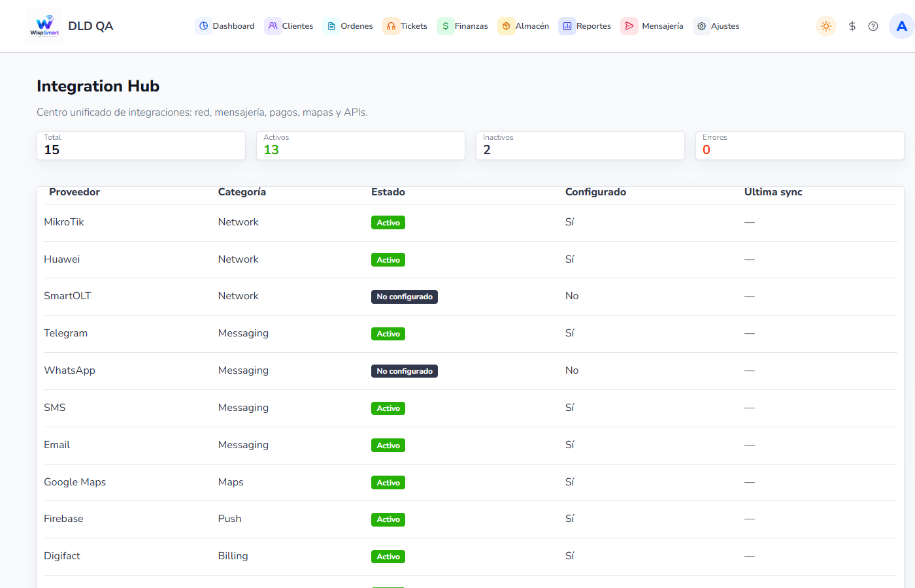This screenshot has height=588, width=915.
Task: Click the Errores count card
Action: [x=800, y=146]
